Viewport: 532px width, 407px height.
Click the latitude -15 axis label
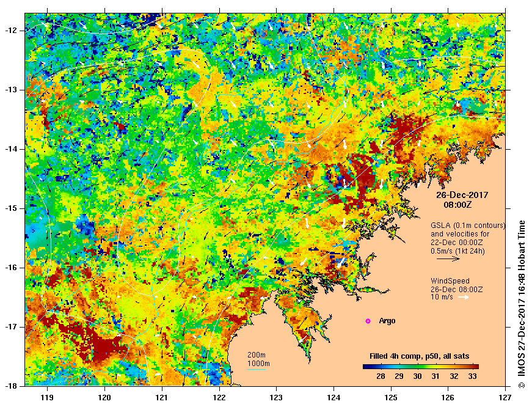pos(11,208)
